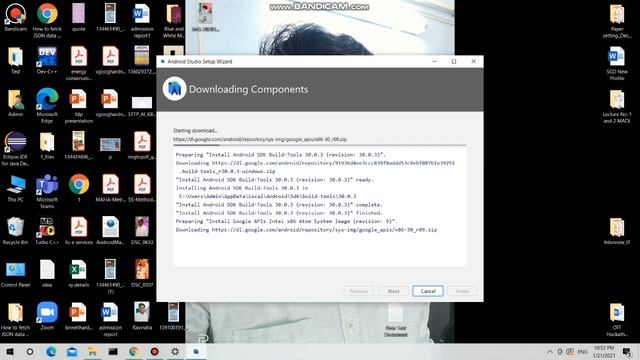Select the fdp presentation PowerPoint file
This screenshot has width=640, height=360.
click(x=79, y=106)
